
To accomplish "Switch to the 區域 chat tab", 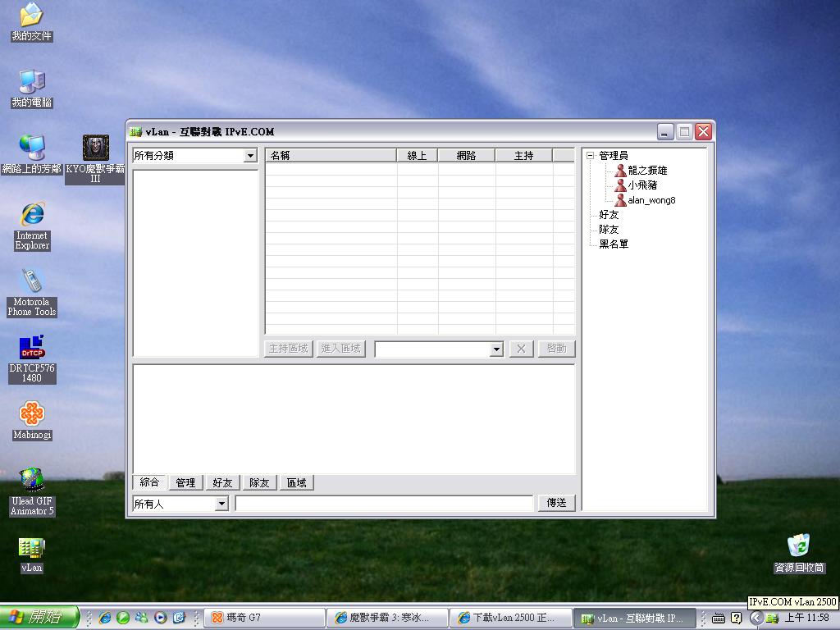I will point(296,482).
